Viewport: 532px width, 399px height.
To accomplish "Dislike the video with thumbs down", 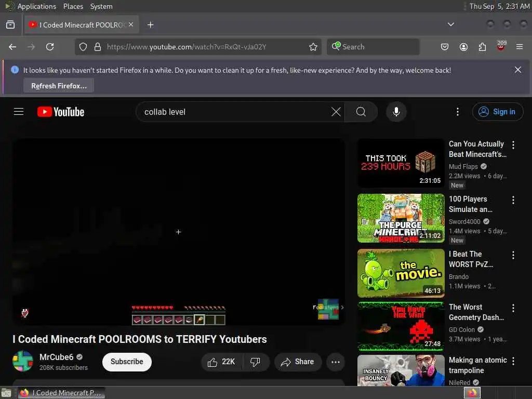I will (256, 362).
